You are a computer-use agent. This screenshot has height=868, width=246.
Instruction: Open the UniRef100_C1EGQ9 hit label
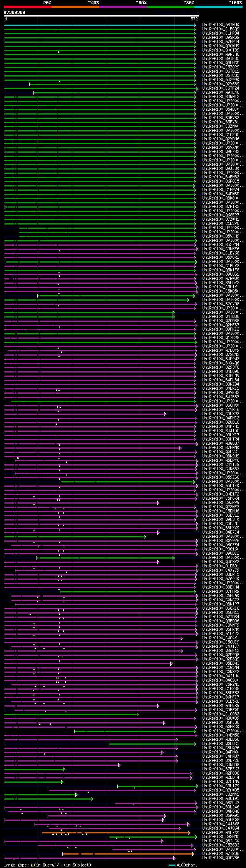221,29
